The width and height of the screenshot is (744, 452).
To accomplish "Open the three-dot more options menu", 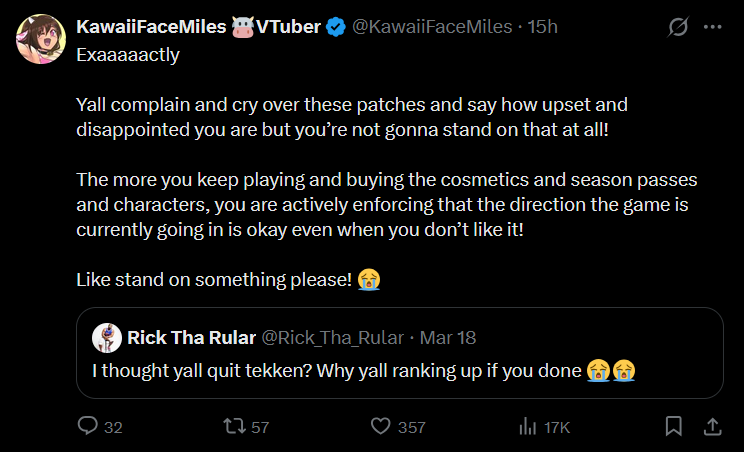I will coord(712,27).
